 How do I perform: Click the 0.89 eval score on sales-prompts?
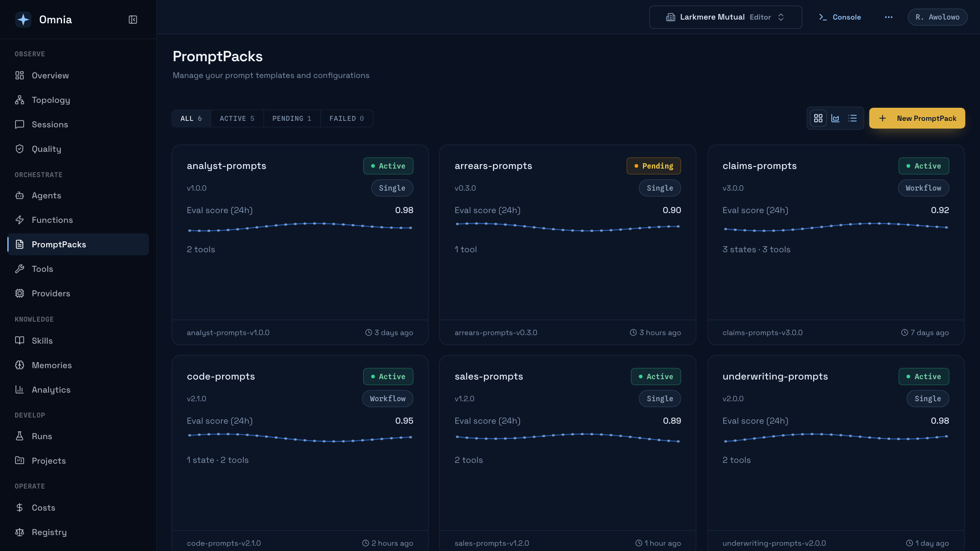672,421
